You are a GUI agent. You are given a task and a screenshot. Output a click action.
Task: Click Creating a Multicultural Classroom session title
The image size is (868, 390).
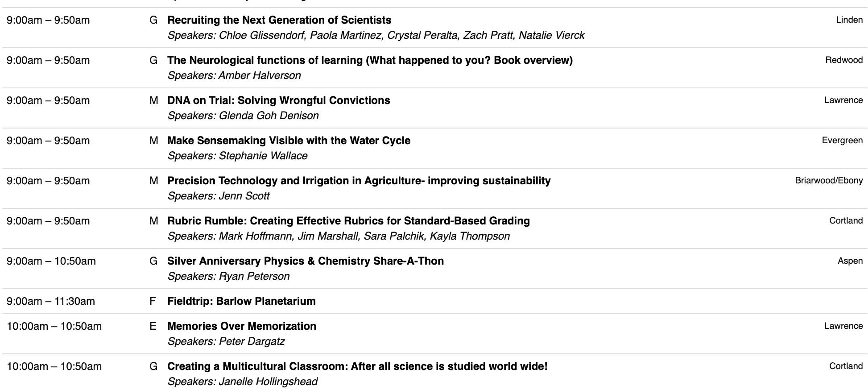(x=357, y=366)
